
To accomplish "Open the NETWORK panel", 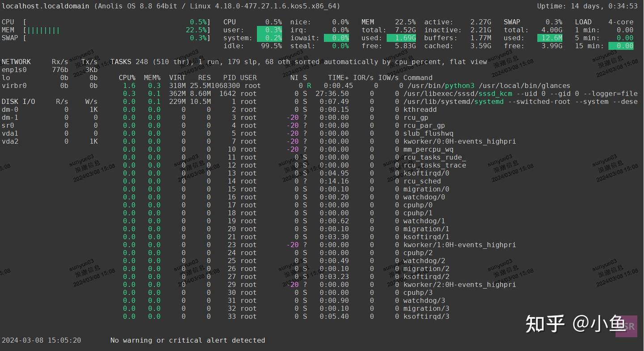I will pyautogui.click(x=17, y=61).
